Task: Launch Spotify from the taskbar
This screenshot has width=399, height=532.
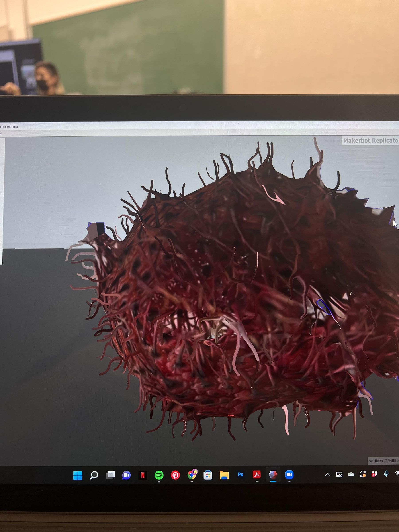Action: (159, 474)
